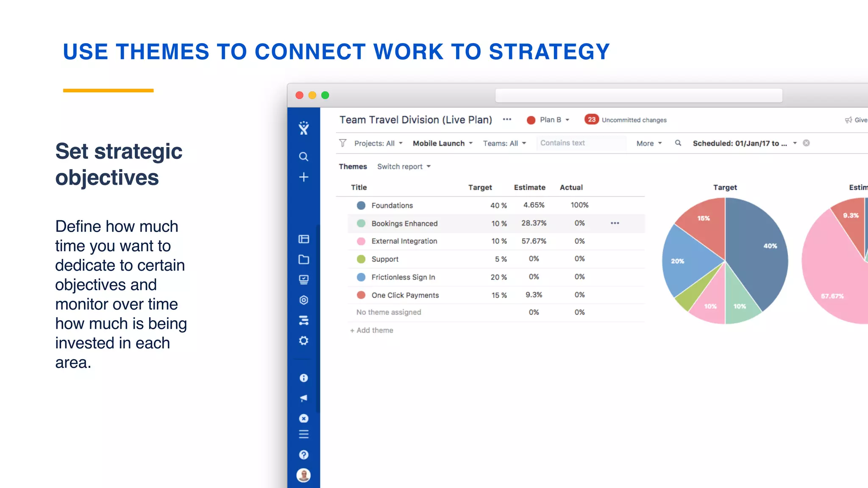Expand the Mobile Launch release filter
Screen dimensions: 868x488
442,143
